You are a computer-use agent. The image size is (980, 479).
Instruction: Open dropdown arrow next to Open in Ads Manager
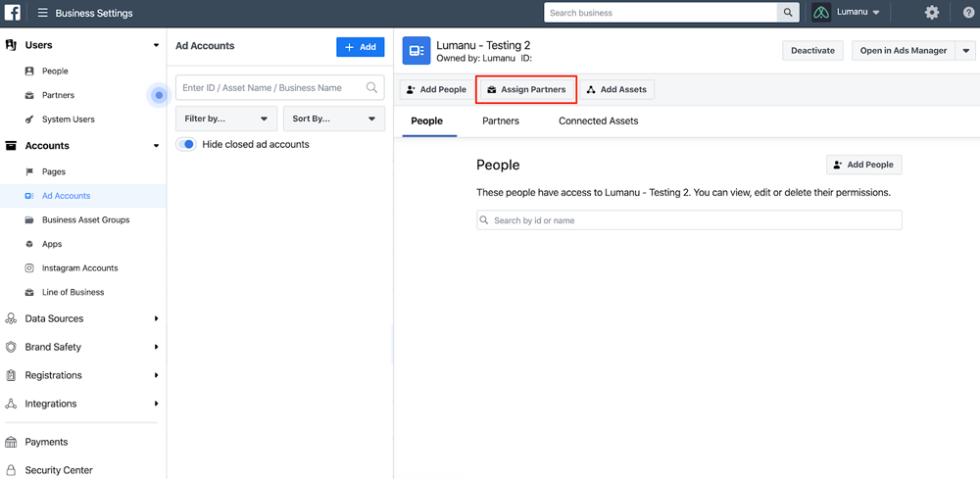point(965,51)
